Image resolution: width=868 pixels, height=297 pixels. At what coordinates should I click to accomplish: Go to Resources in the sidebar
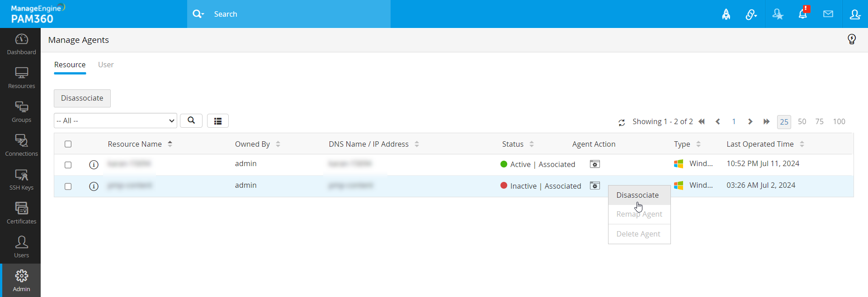[x=21, y=79]
